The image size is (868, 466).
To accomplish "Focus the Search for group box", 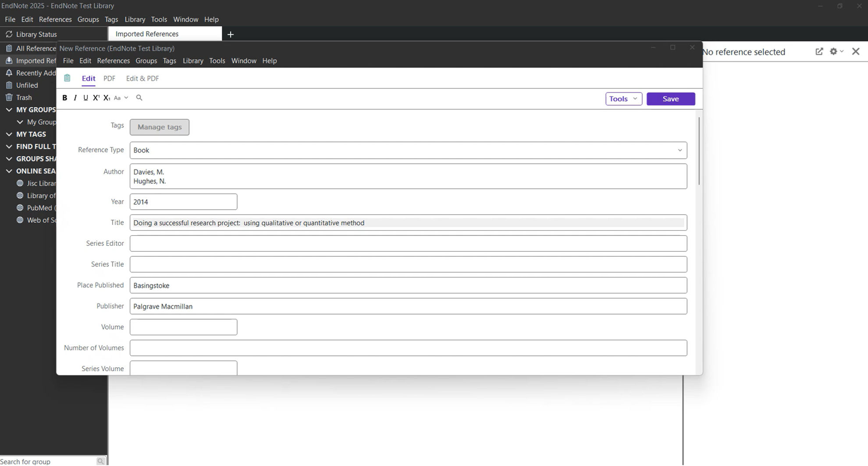I will tap(47, 461).
